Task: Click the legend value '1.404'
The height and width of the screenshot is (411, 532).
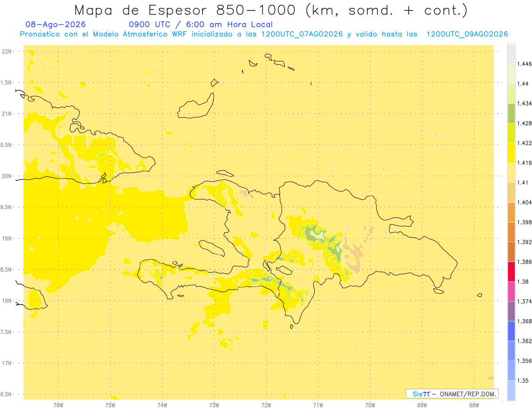Action: [524, 202]
